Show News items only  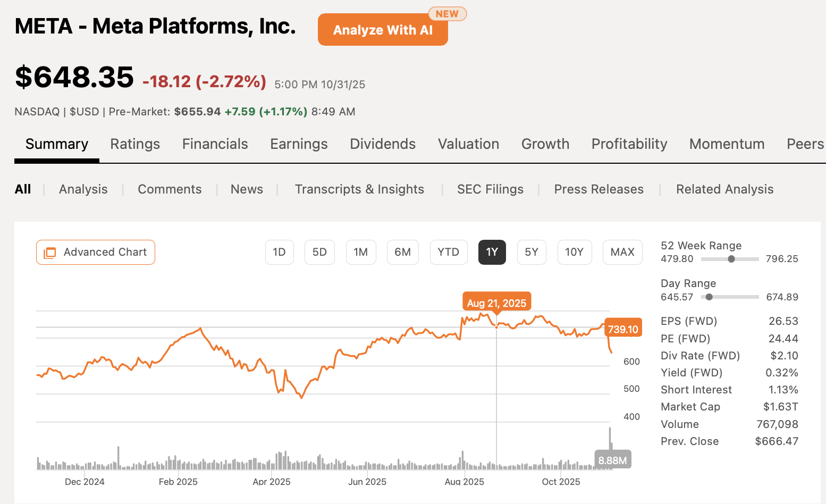(x=247, y=189)
